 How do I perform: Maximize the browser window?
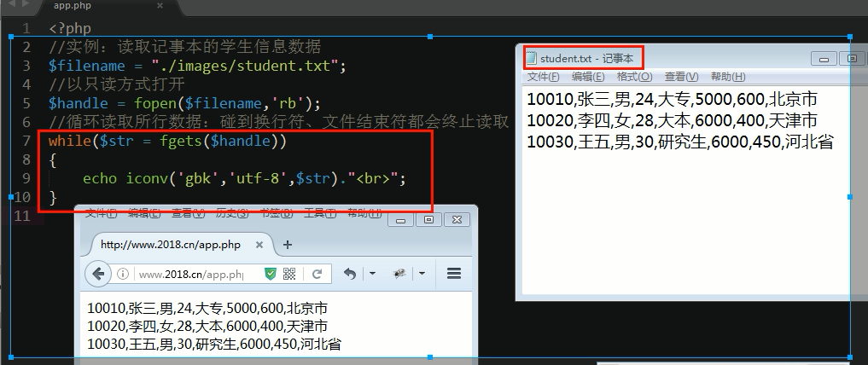point(428,219)
